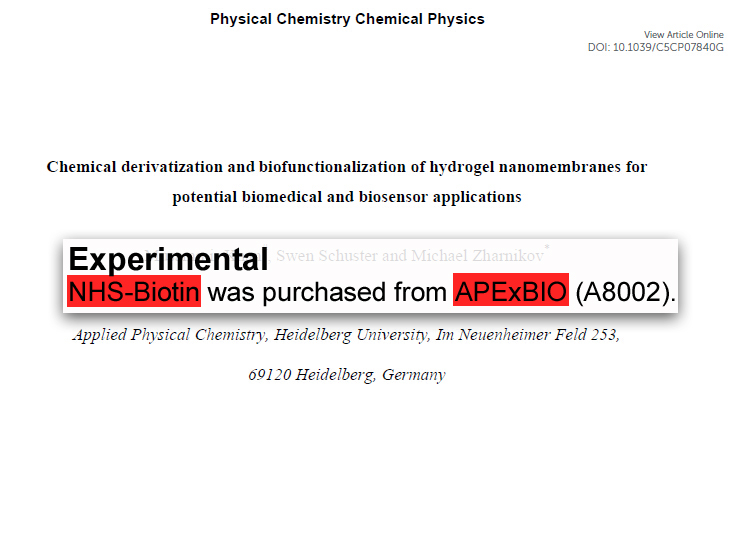Click 'Applied Physical Chemistry' in the affiliation
This screenshot has height=549, width=740.
170,335
